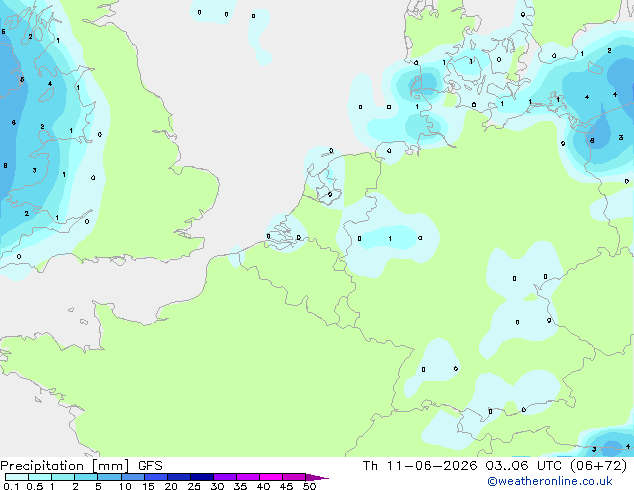Click the 20–25 mm legend swatch

(x=178, y=477)
